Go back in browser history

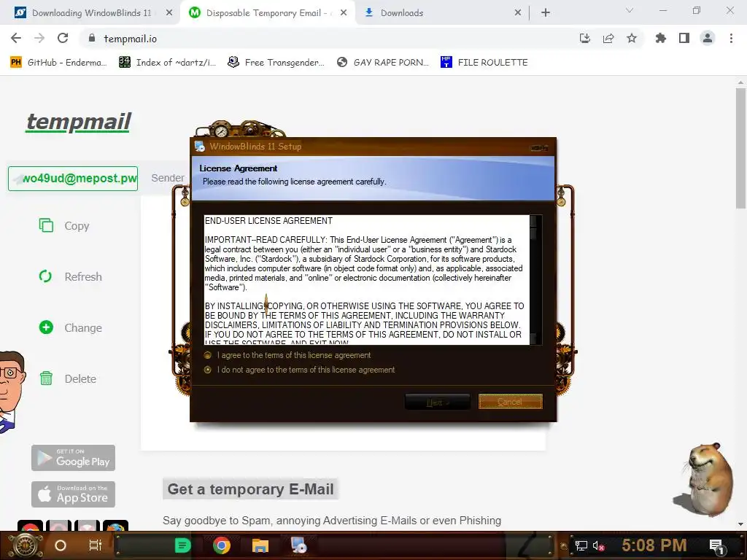point(16,38)
